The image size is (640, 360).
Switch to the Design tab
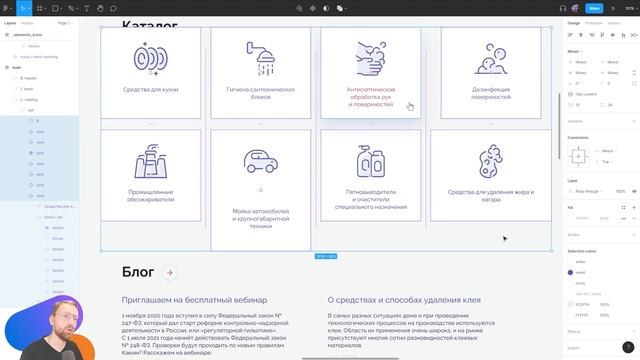point(573,23)
